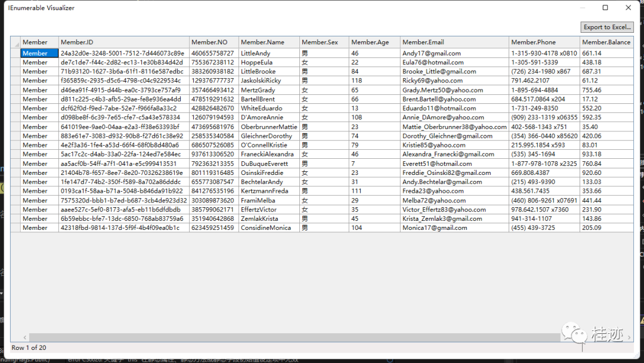Select the sex cell in the ZemlakKrista row

click(324, 219)
